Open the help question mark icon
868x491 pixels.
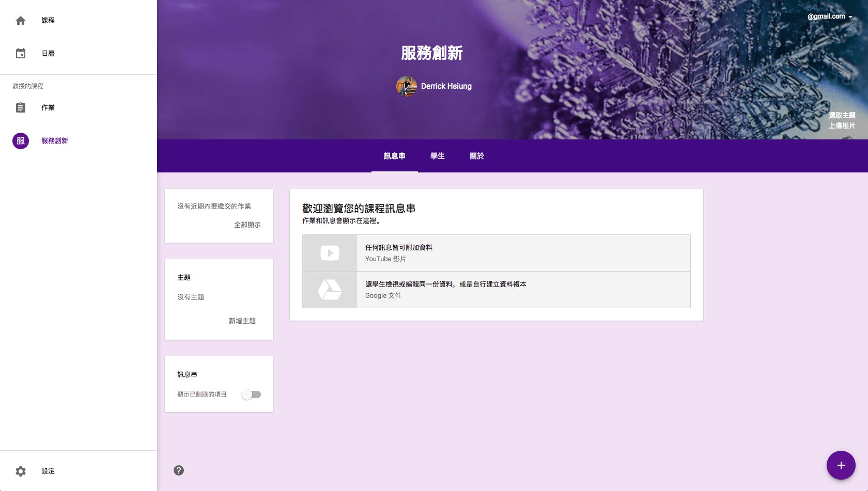(179, 470)
